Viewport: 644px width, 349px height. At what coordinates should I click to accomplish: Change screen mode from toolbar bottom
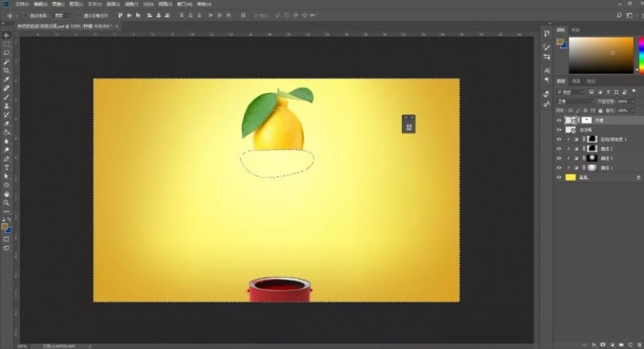tap(6, 249)
